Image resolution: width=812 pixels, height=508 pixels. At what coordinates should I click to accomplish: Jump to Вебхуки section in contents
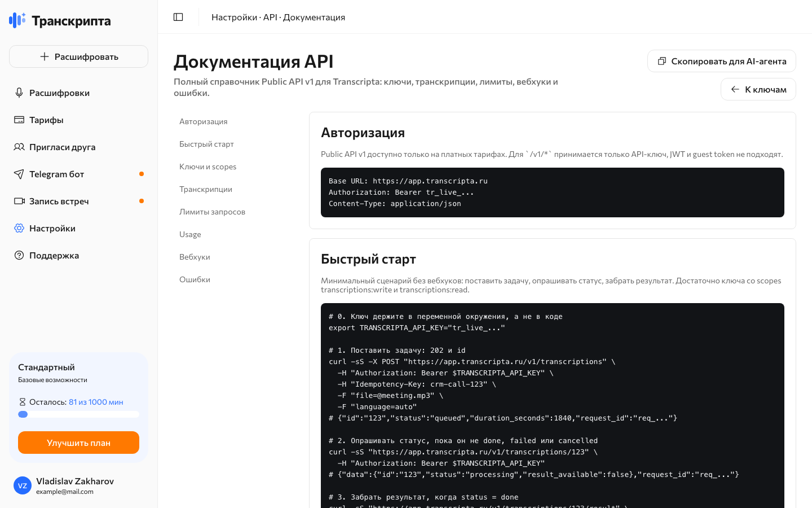pyautogui.click(x=195, y=257)
